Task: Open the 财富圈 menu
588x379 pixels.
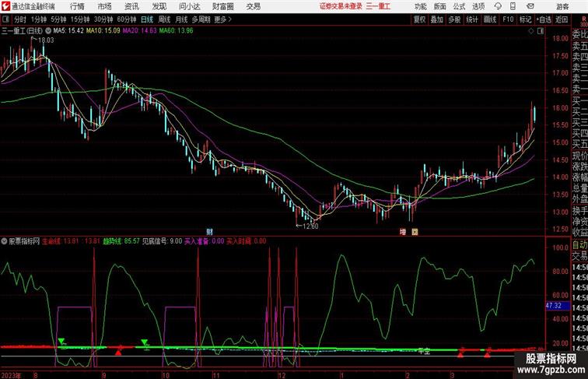Action: tap(222, 6)
